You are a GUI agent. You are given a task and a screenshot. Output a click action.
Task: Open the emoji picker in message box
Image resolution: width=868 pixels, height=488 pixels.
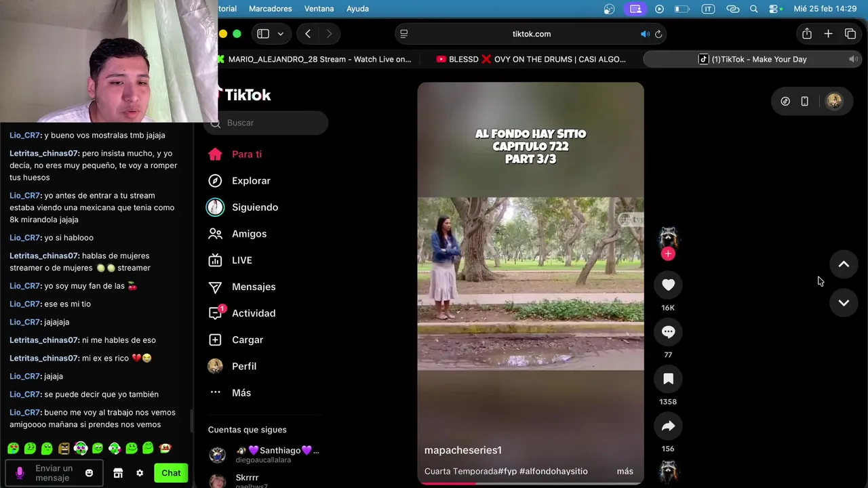tap(89, 473)
